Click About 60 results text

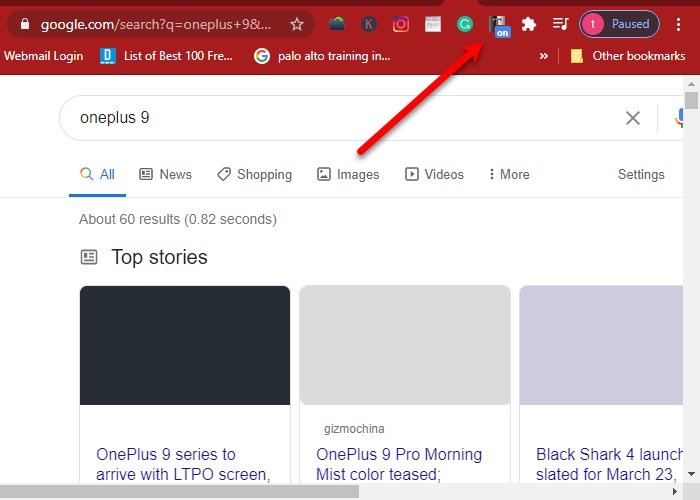coord(178,219)
